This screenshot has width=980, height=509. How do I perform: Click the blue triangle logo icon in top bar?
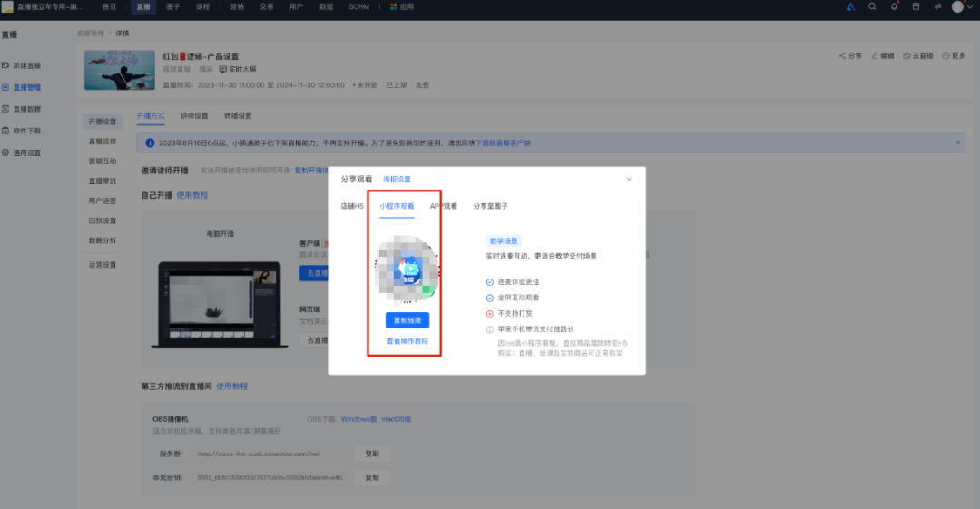850,7
